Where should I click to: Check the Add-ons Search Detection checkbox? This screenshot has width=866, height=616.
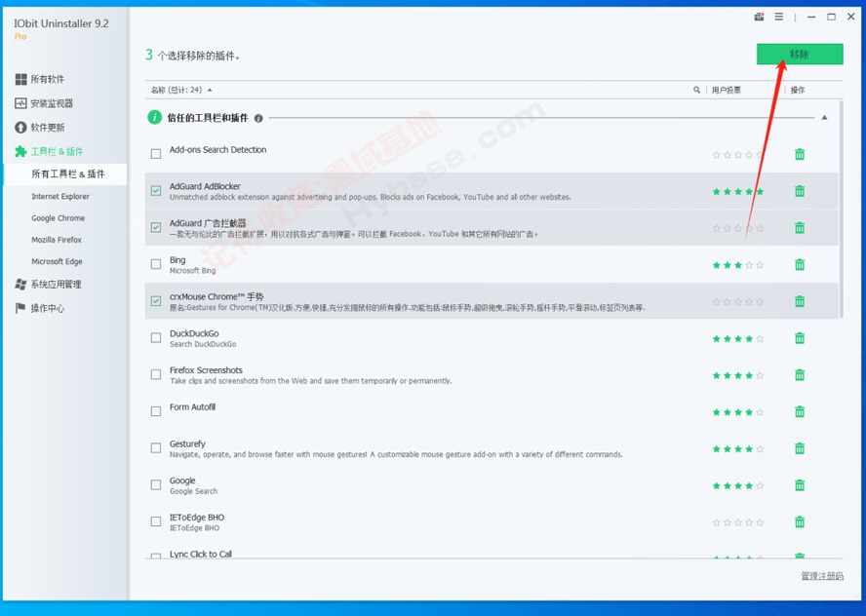156,154
